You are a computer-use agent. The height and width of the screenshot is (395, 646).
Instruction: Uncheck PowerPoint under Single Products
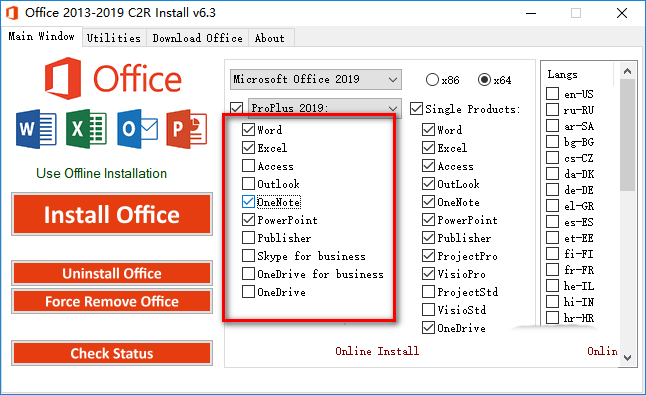click(x=428, y=220)
